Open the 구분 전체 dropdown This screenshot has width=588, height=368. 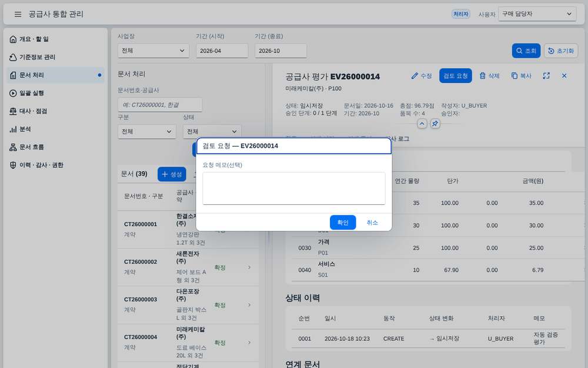pyautogui.click(x=146, y=132)
